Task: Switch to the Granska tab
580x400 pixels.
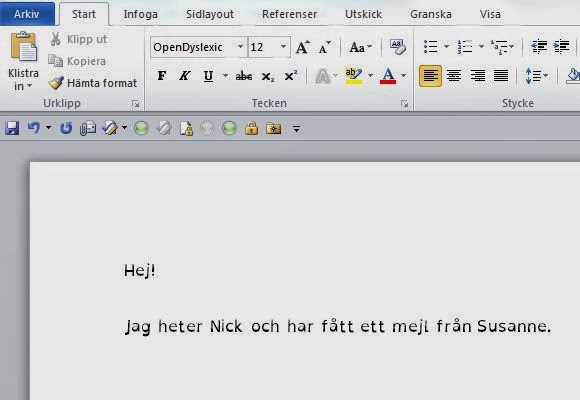Action: [x=431, y=14]
